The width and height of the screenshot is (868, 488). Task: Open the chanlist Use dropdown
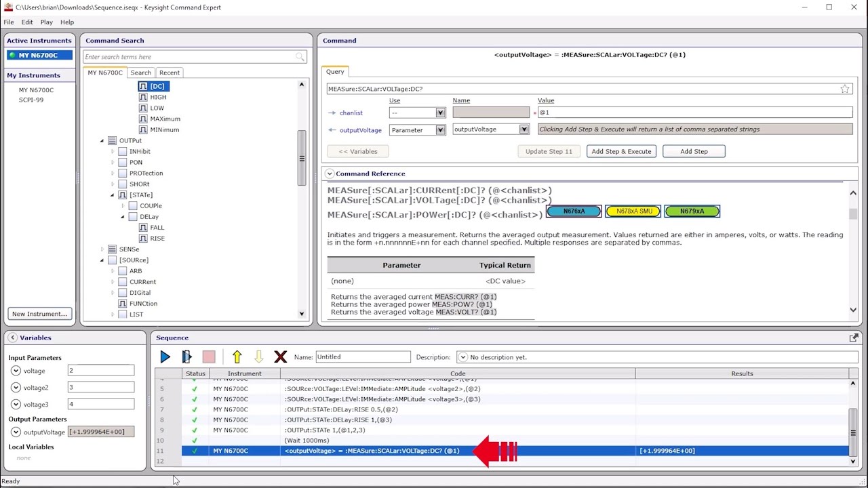tap(440, 113)
